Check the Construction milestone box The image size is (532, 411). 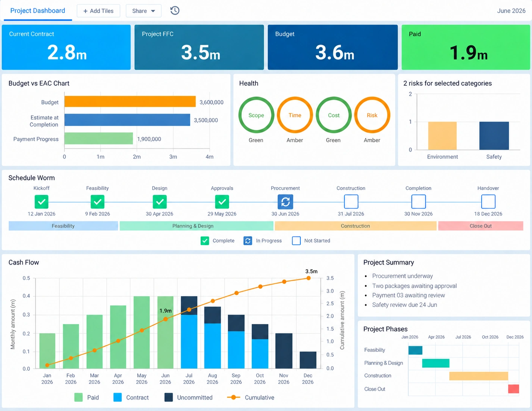(351, 202)
